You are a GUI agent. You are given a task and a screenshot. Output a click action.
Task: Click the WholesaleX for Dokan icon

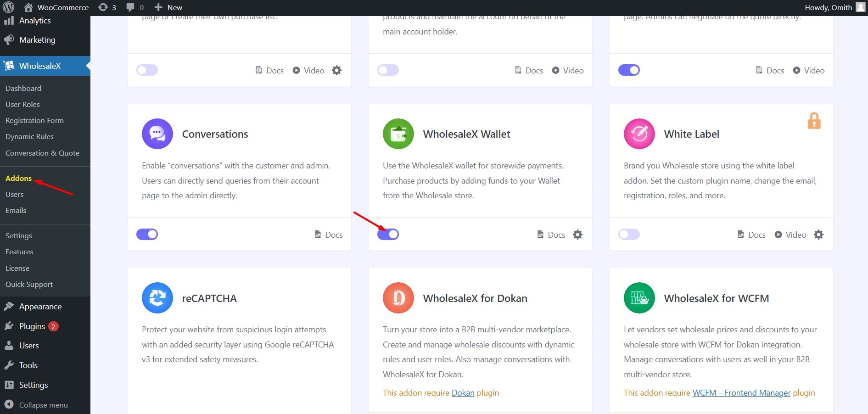click(x=398, y=298)
